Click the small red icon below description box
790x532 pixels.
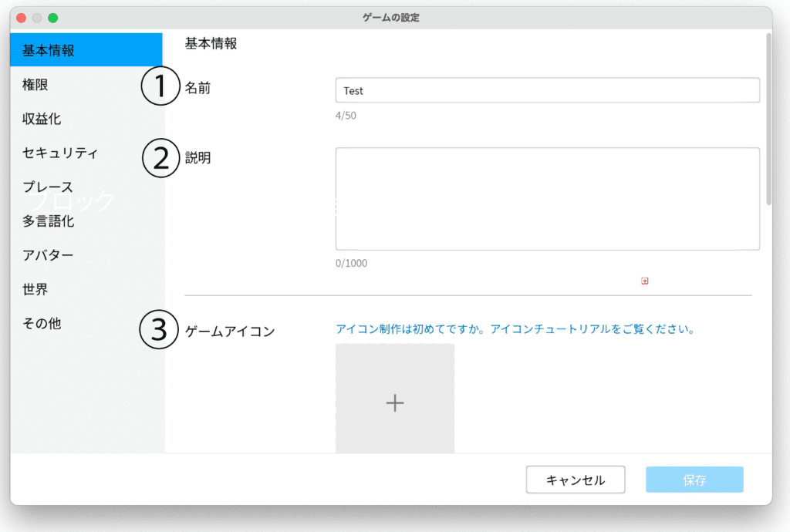[x=644, y=281]
